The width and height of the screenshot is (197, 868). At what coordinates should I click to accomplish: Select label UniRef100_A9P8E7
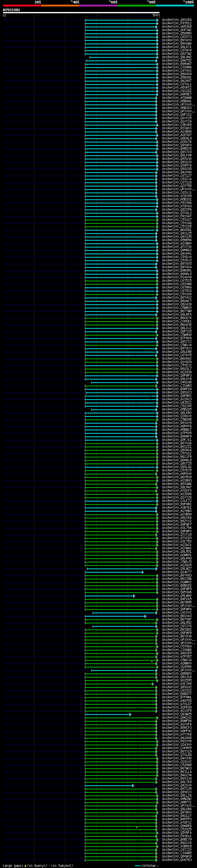(x=177, y=94)
